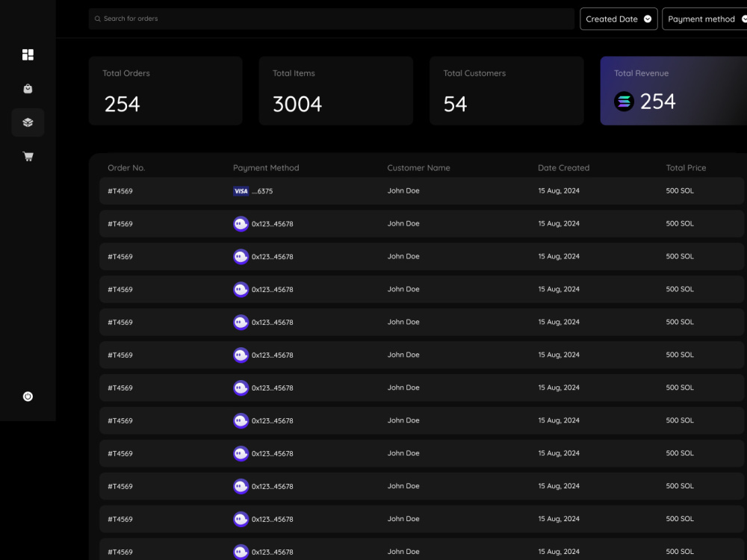The image size is (747, 560).
Task: Click the Total Orders card
Action: tap(165, 91)
